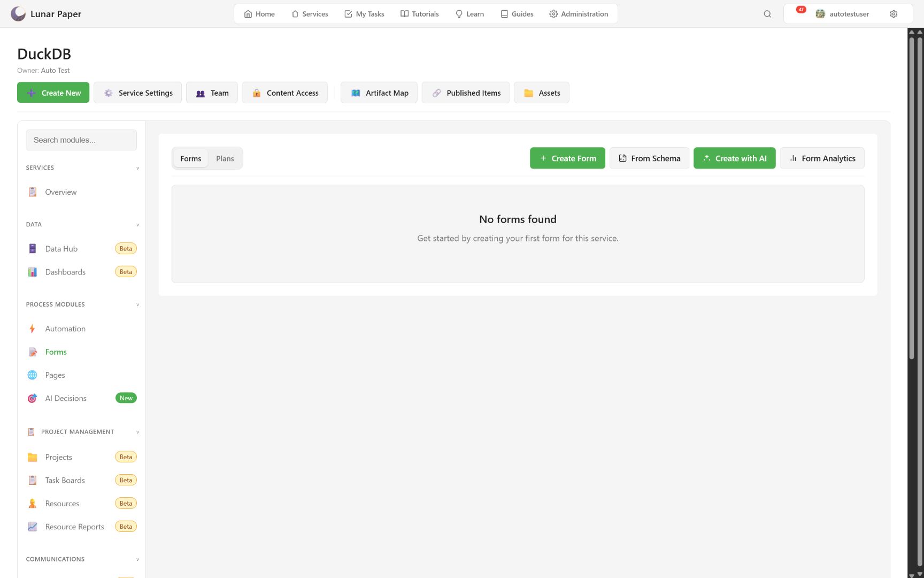Open the search magnifier icon in header
This screenshot has width=924, height=578.
pos(767,14)
